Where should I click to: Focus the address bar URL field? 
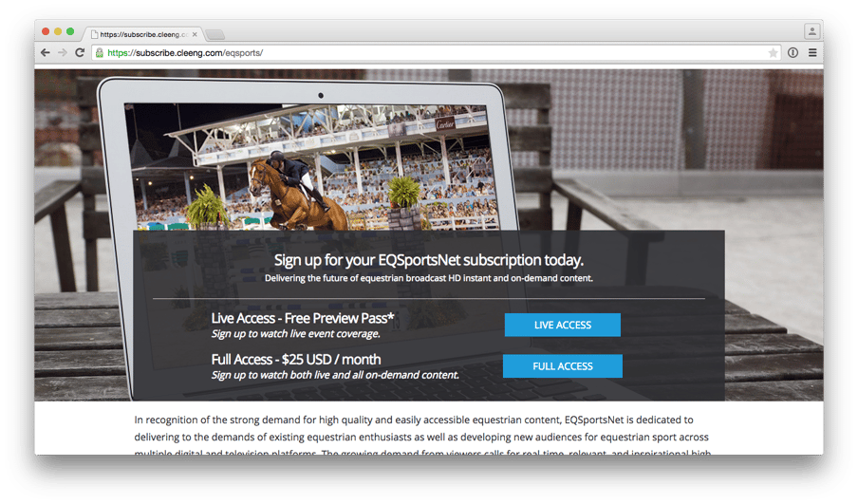click(x=432, y=53)
